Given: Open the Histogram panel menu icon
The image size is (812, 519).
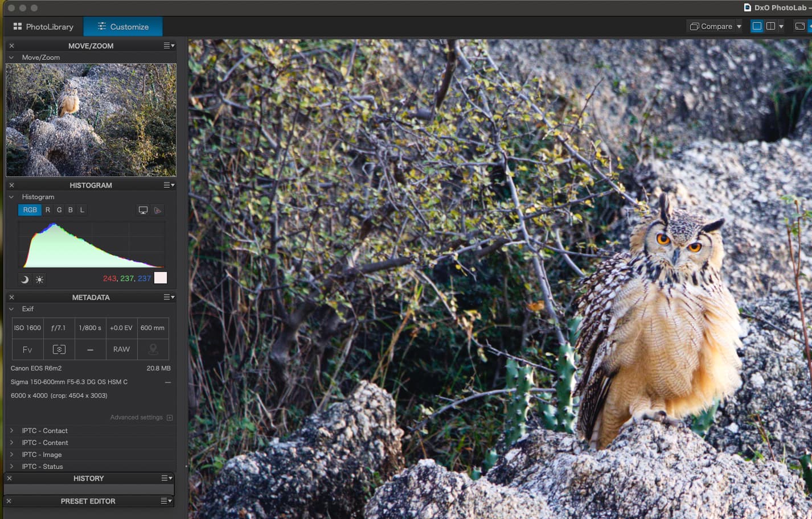Looking at the screenshot, I should (x=169, y=185).
